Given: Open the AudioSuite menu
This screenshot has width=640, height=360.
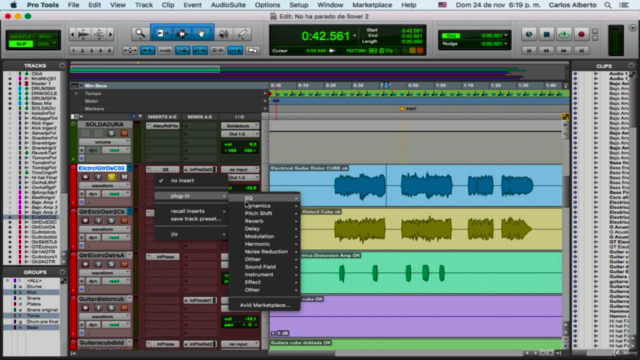Looking at the screenshot, I should coord(228,5).
